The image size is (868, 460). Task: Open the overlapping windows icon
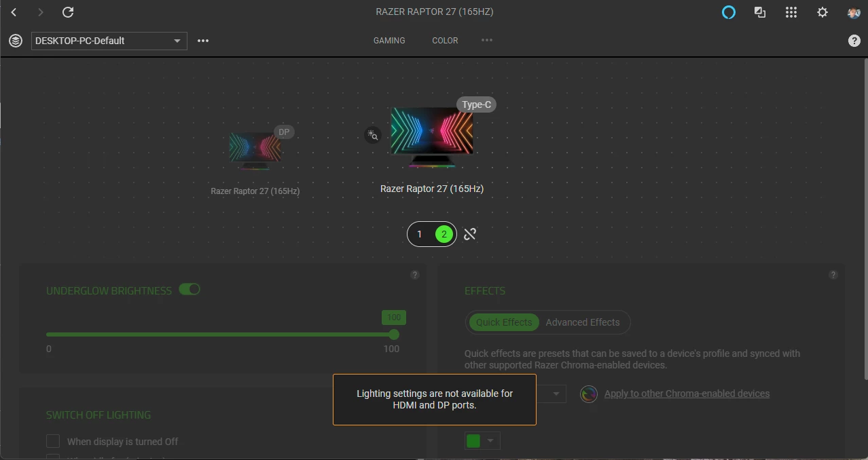760,12
